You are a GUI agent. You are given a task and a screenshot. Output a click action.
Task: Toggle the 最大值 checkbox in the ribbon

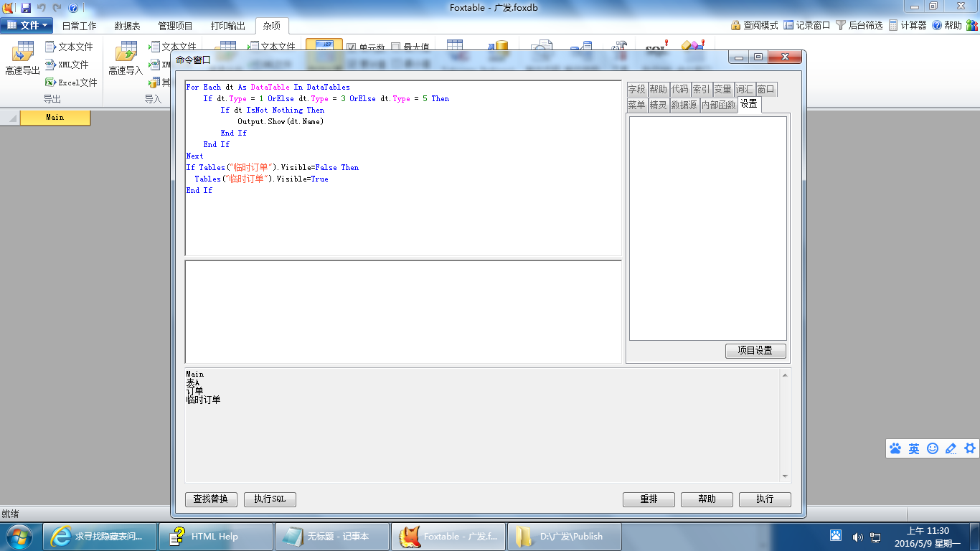(395, 47)
